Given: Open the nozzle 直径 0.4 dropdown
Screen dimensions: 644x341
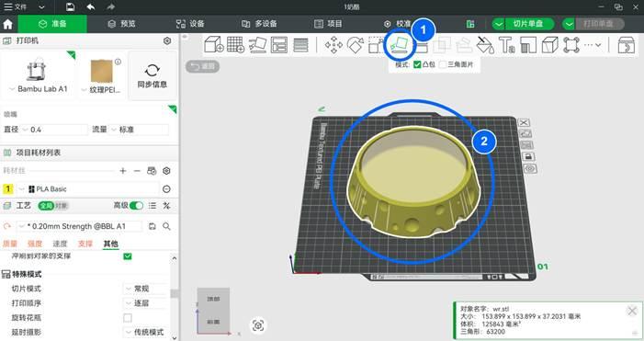Looking at the screenshot, I should point(54,130).
